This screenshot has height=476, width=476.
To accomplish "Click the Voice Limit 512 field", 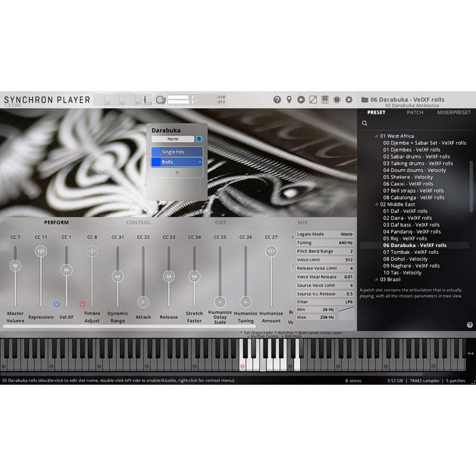I will 325,259.
